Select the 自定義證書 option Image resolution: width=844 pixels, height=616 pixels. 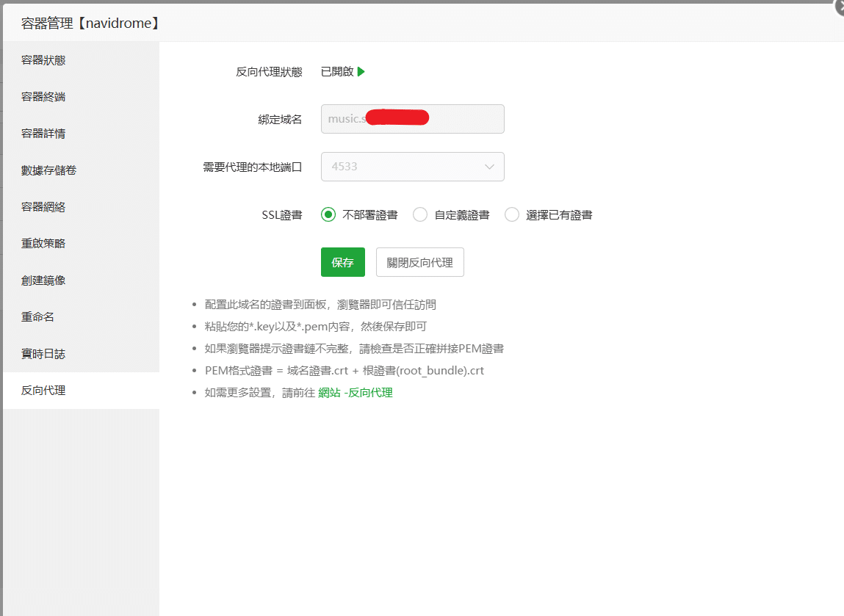point(420,214)
